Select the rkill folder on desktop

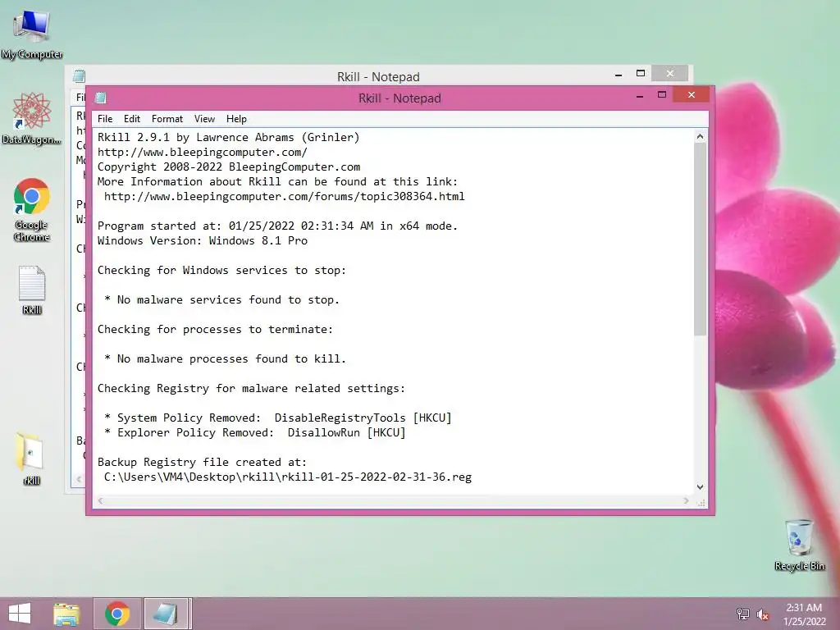32,459
